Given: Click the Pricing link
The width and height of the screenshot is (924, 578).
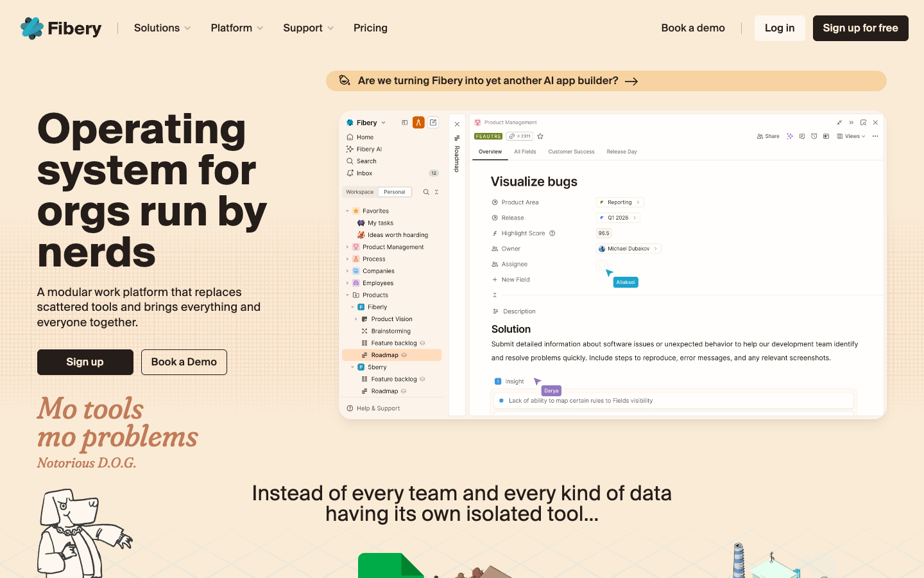Looking at the screenshot, I should click(370, 28).
